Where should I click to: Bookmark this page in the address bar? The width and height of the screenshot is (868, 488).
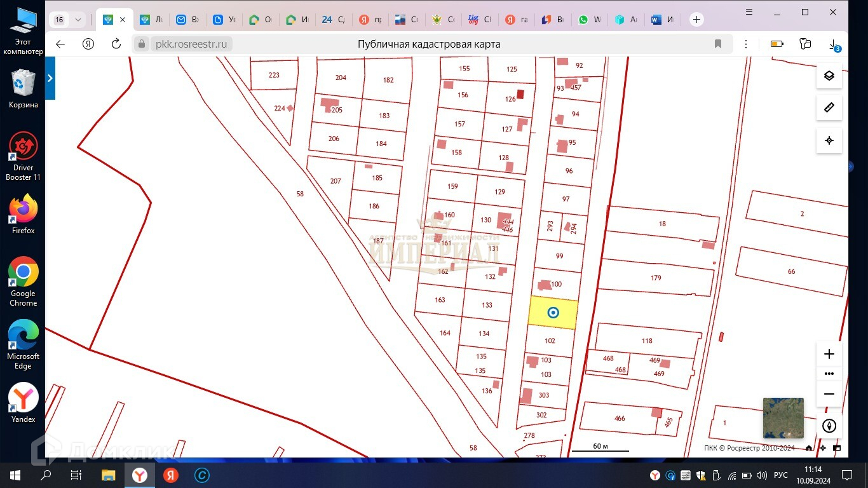point(718,44)
